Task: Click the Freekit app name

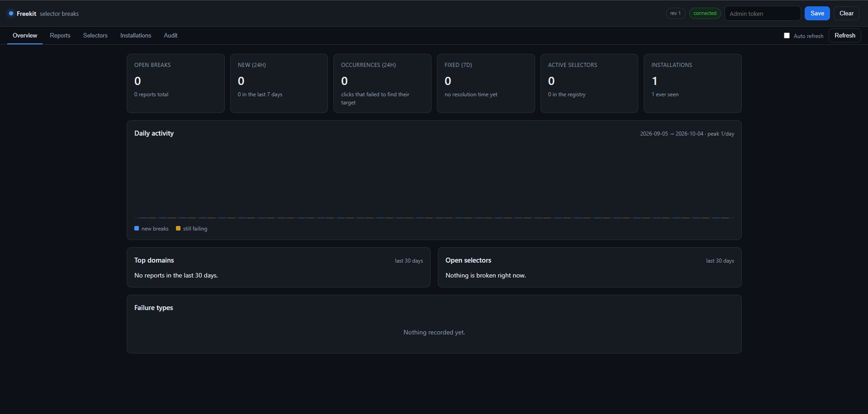Action: click(26, 14)
